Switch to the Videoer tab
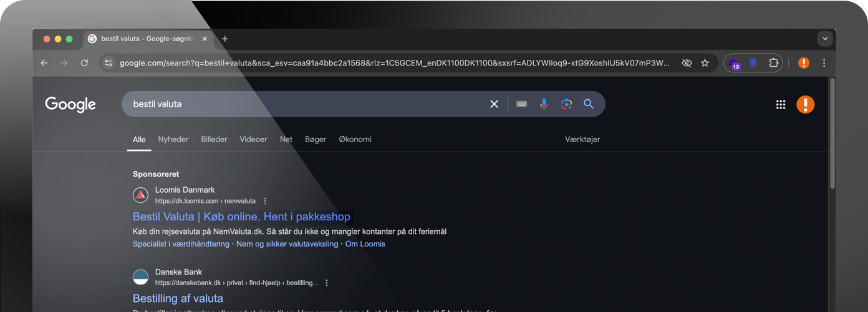The height and width of the screenshot is (312, 868). coord(253,140)
